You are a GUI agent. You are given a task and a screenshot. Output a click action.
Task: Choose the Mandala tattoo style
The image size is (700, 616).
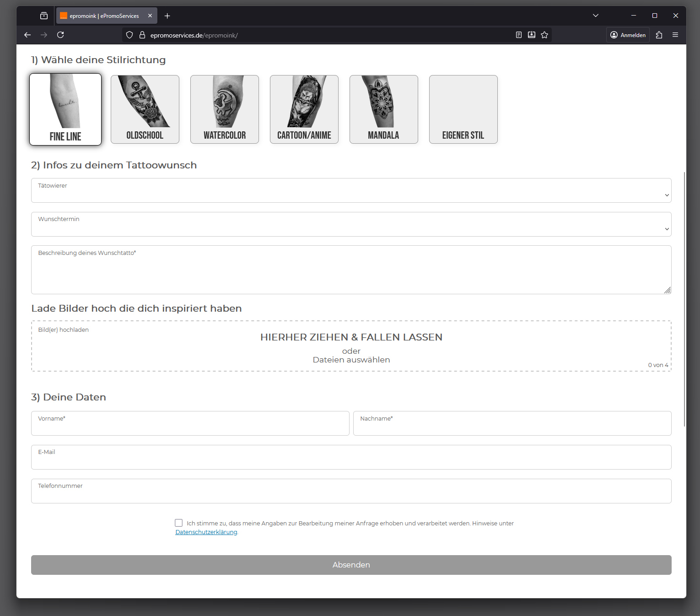pos(383,109)
